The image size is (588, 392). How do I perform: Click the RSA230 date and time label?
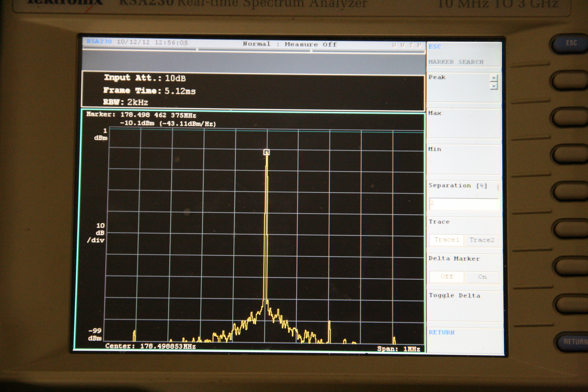point(137,42)
